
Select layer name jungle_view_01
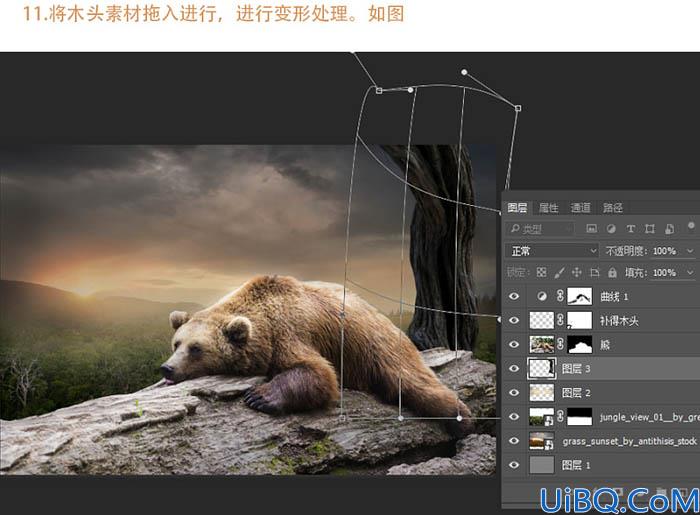tap(649, 417)
